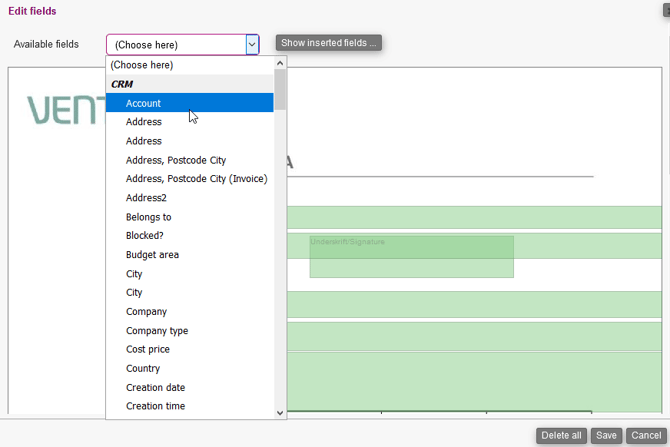Viewport: 670px width, 447px height.
Task: Click the dropdown scrollbar thumb
Action: tap(280, 89)
